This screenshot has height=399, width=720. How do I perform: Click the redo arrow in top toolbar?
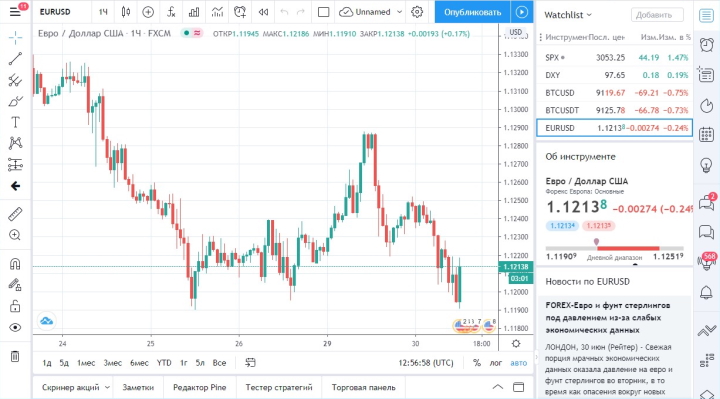[x=301, y=12]
